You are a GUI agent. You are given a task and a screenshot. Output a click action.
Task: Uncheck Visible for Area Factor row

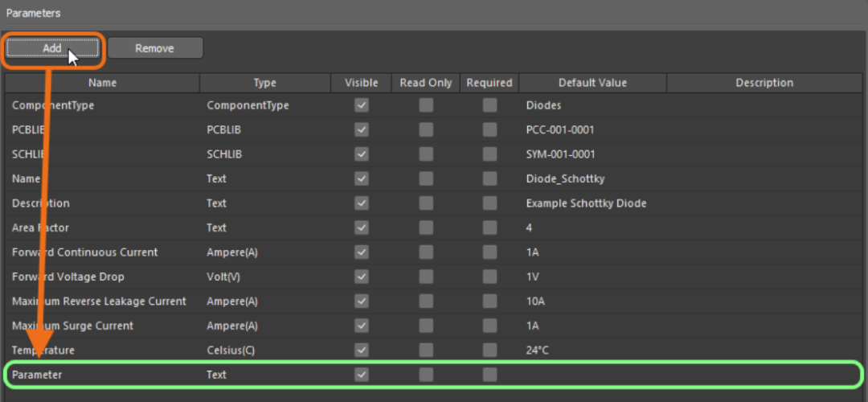tap(362, 228)
